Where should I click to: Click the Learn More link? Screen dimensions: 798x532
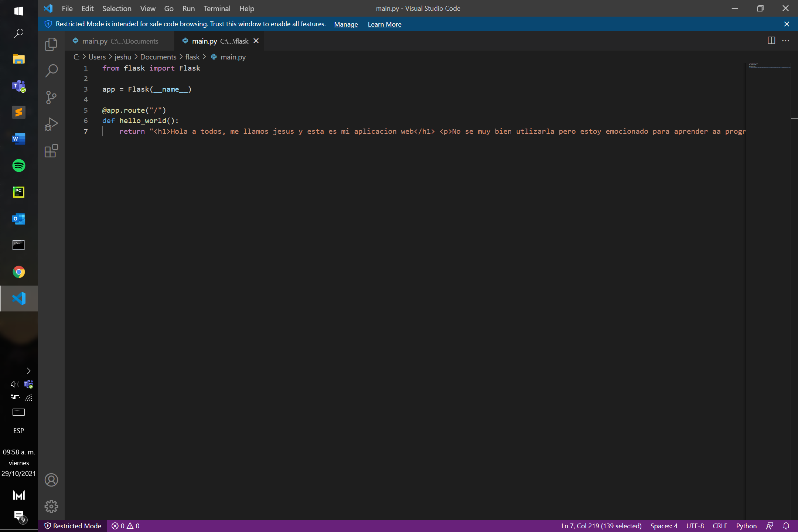[385, 24]
